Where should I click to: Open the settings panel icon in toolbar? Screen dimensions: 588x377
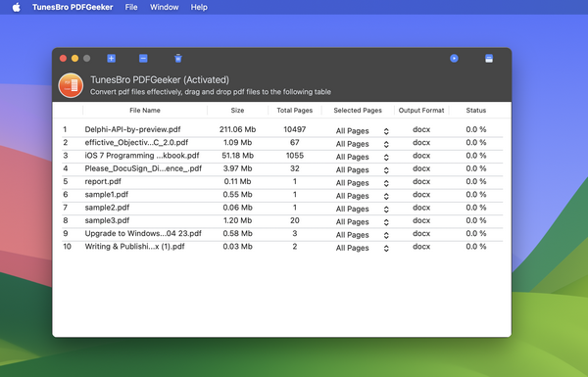[x=489, y=59]
